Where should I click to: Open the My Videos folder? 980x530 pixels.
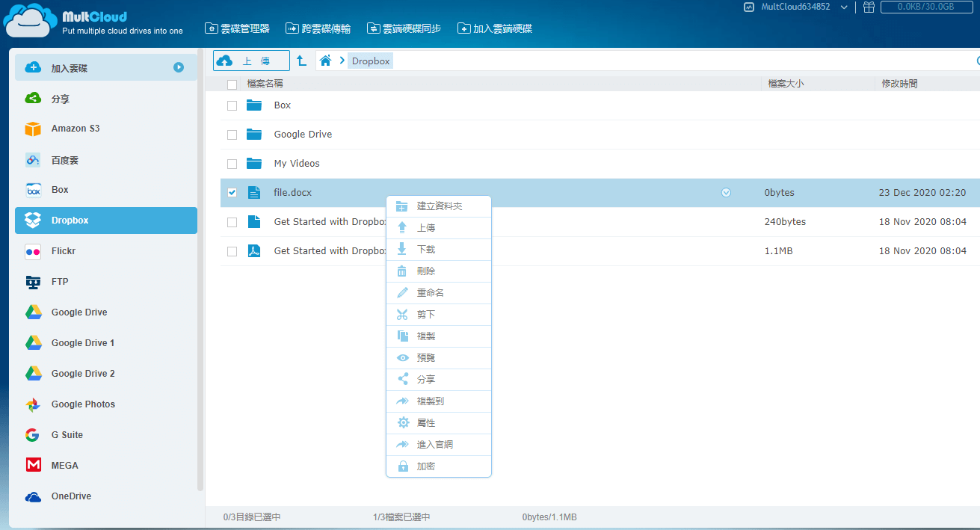point(297,164)
